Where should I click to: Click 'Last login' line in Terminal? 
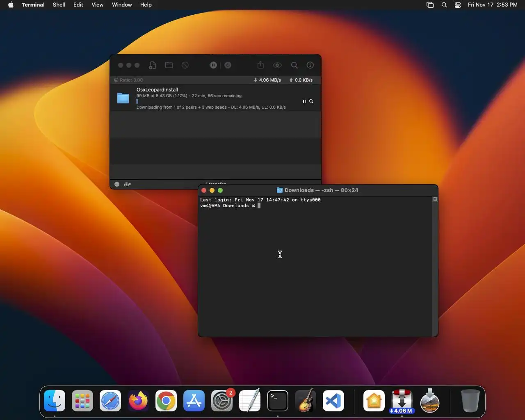tap(260, 200)
